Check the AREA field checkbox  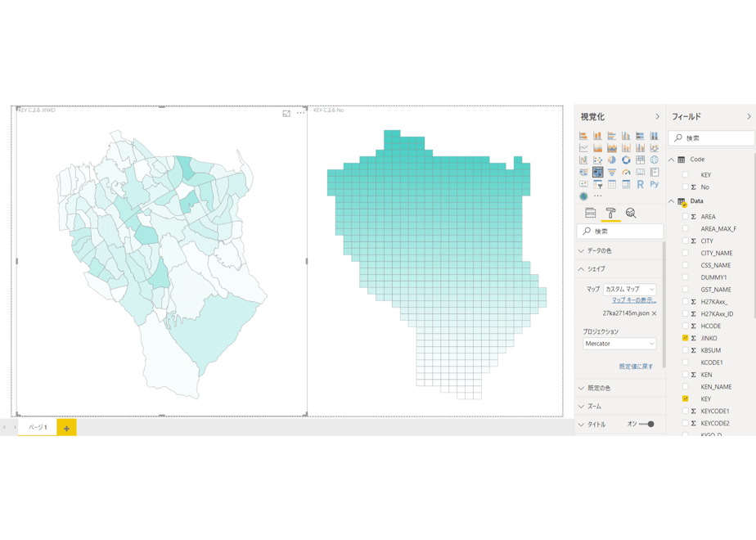685,217
